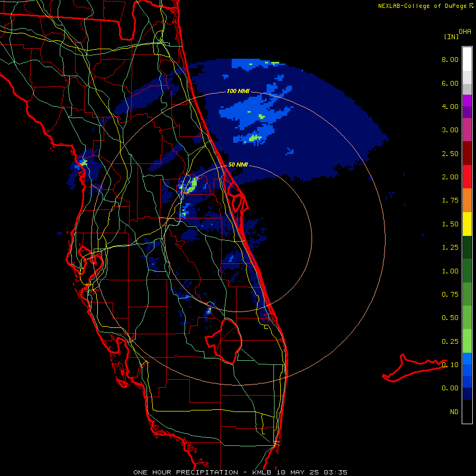
Task: Click the 6.00 legend value
Action: point(450,83)
